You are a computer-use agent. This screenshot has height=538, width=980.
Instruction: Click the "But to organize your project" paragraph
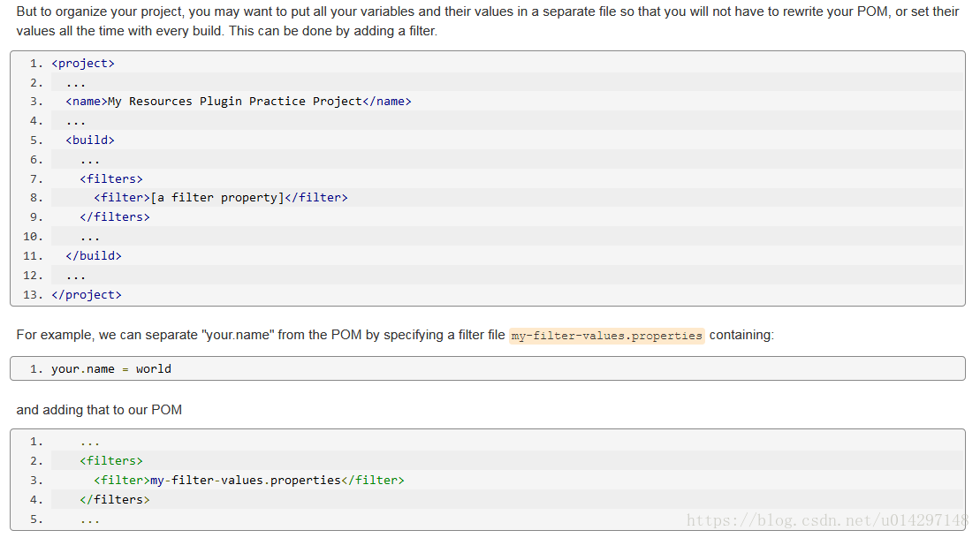487,21
